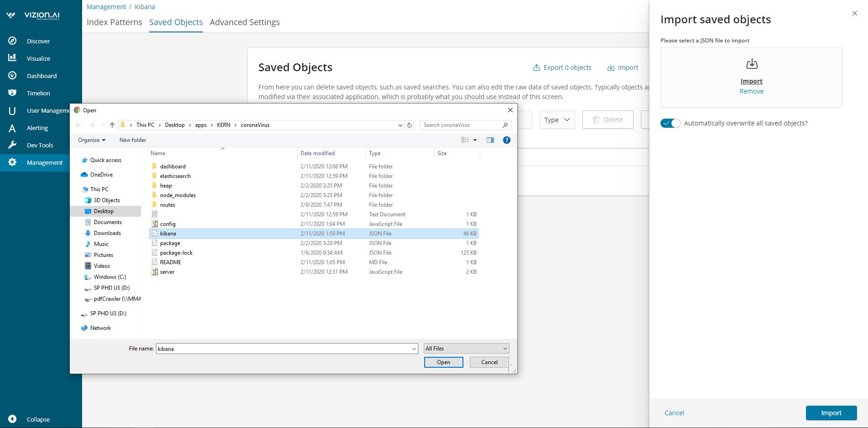Click the Delete button
Viewport: 868px width, 428px height.
(x=608, y=120)
